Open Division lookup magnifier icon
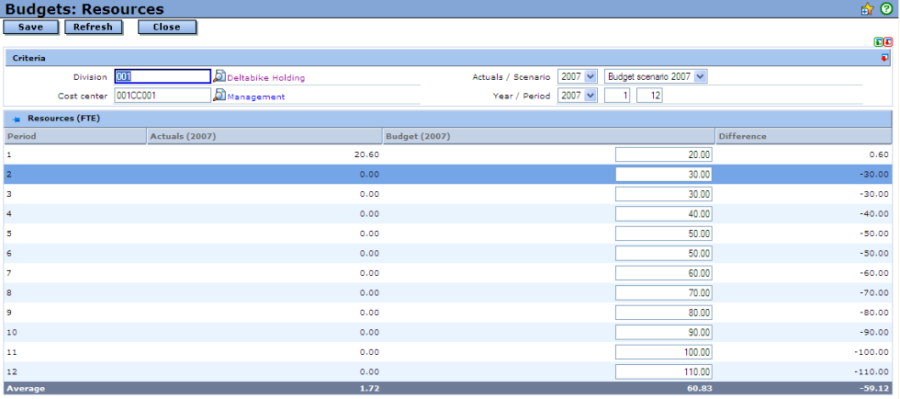 [x=220, y=76]
